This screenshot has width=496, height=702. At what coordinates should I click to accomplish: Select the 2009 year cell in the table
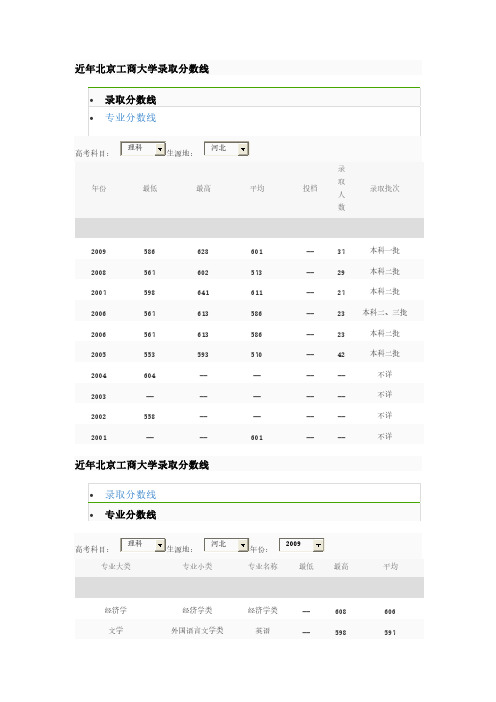coord(98,252)
